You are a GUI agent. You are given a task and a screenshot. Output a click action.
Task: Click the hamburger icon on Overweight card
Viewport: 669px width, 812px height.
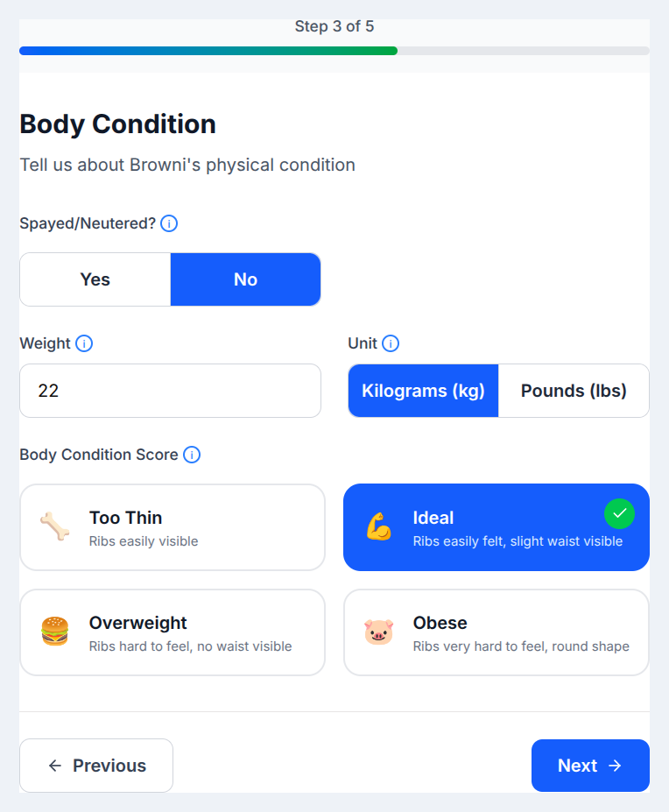[53, 632]
